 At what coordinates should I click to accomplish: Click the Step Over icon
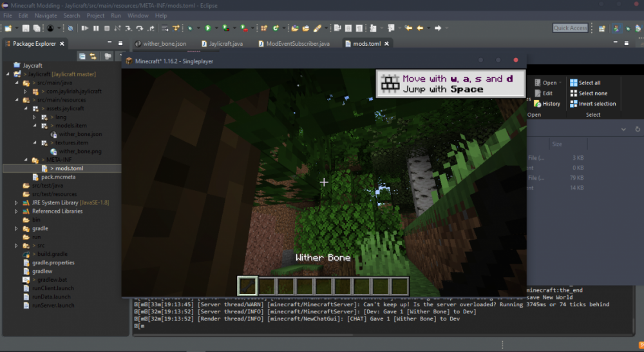point(140,28)
